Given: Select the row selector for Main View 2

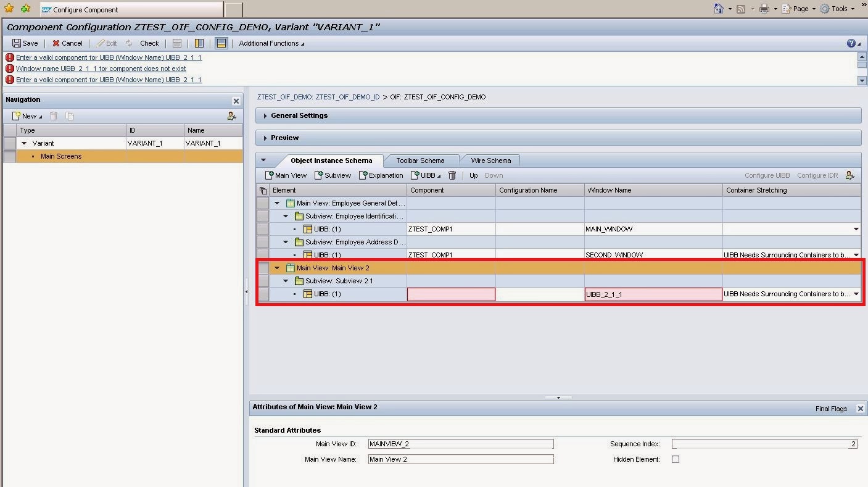Looking at the screenshot, I should click(x=263, y=268).
